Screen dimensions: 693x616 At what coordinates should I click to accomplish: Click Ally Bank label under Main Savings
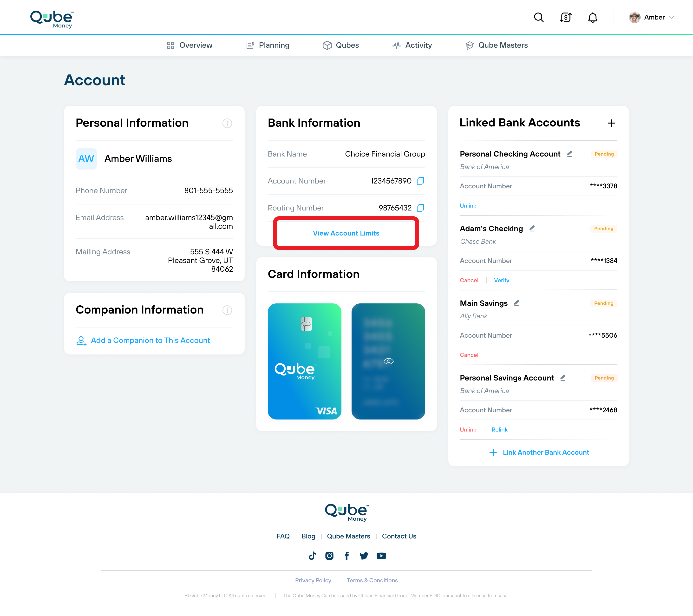click(473, 316)
